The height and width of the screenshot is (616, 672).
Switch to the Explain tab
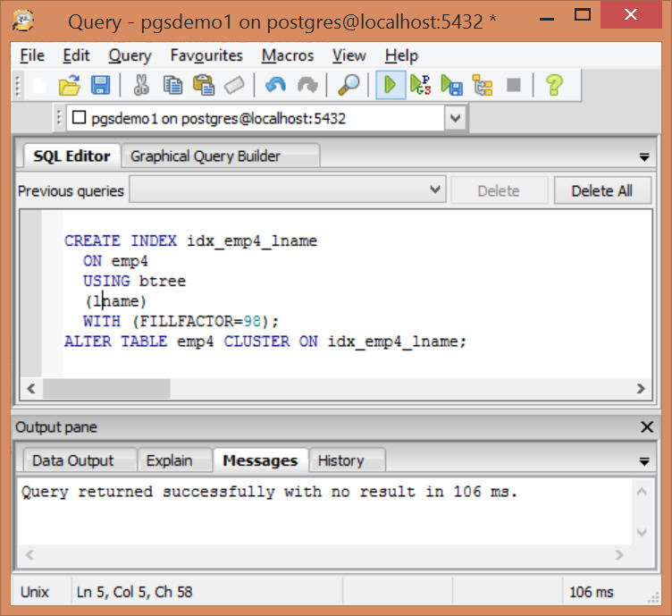[174, 460]
